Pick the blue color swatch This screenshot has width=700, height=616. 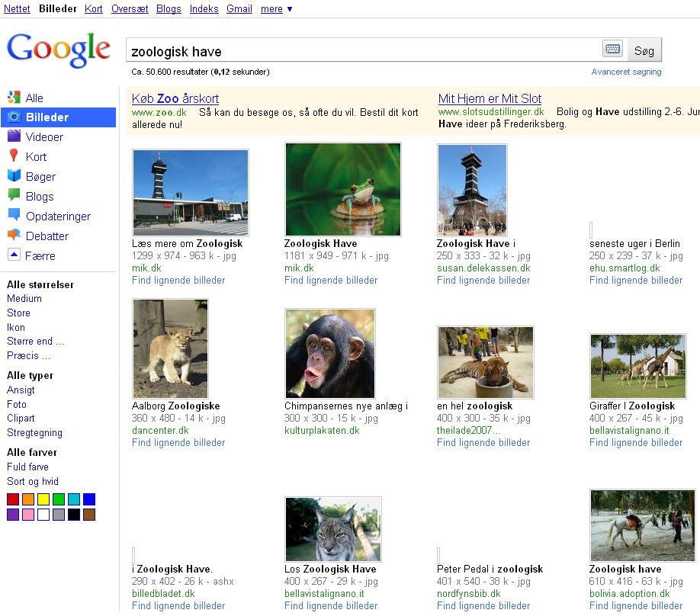[x=89, y=499]
